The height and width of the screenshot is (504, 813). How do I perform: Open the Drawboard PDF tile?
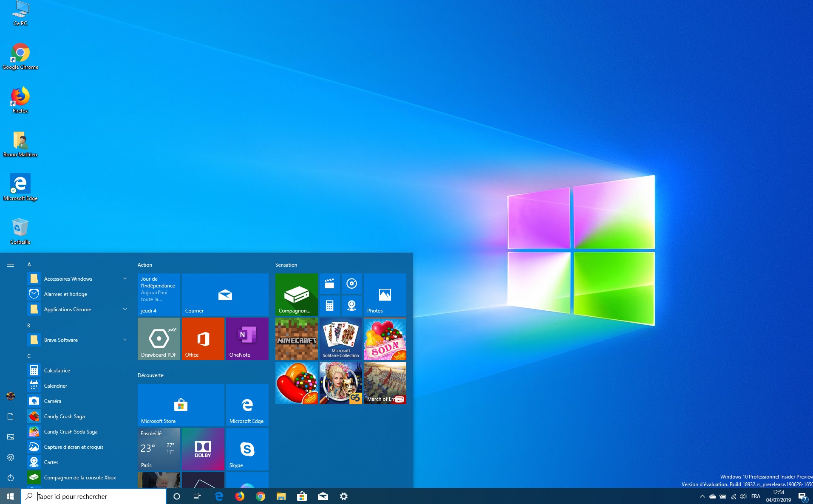159,339
